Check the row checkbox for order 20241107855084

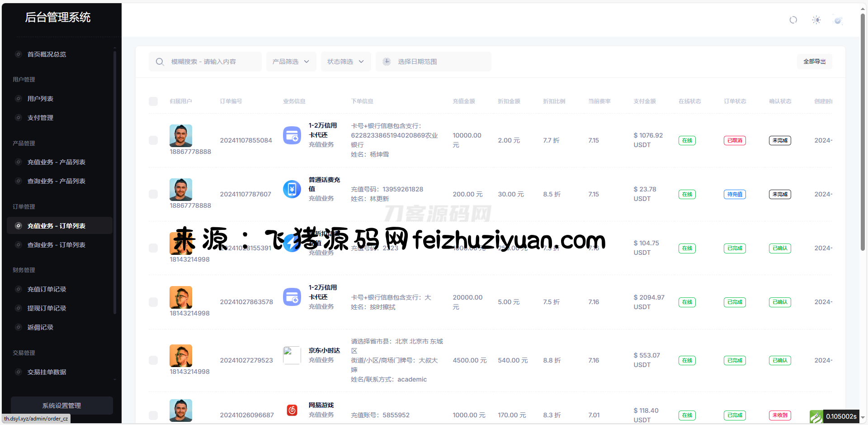click(x=153, y=140)
